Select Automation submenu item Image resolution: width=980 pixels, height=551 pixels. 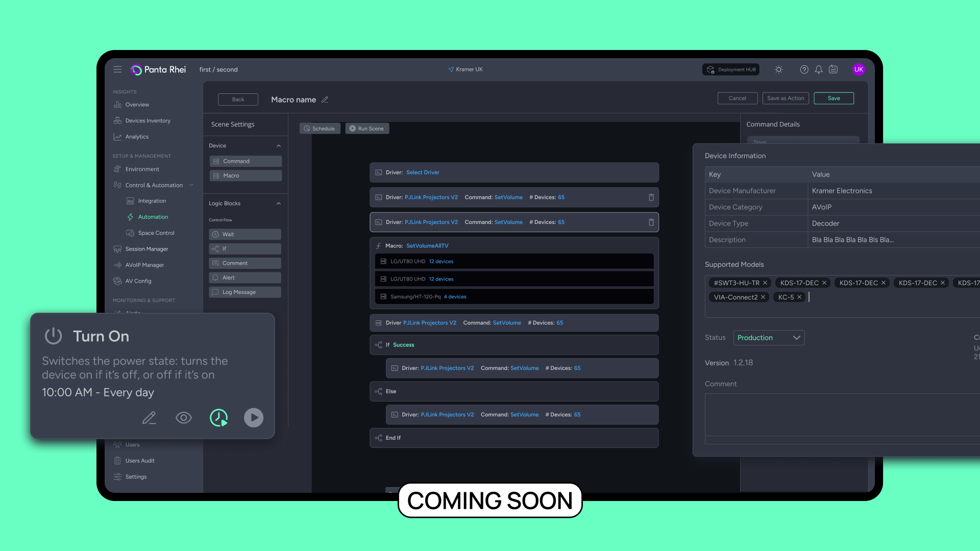click(153, 217)
